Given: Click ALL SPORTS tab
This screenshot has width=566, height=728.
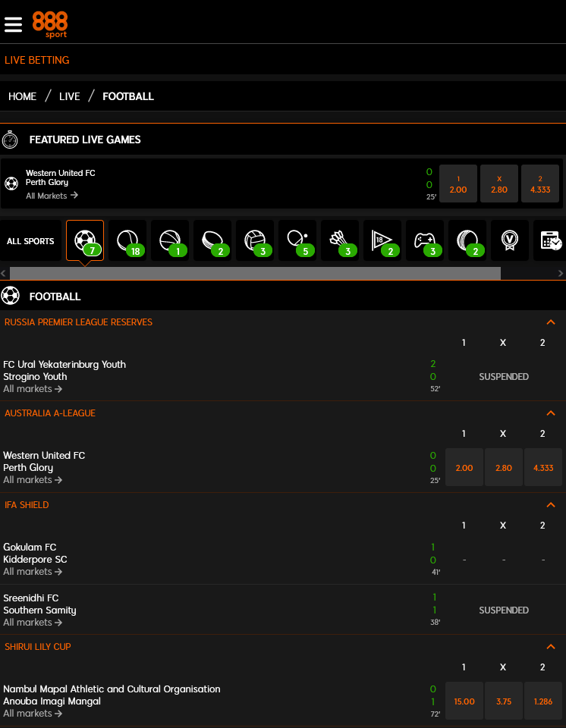Looking at the screenshot, I should [x=30, y=240].
